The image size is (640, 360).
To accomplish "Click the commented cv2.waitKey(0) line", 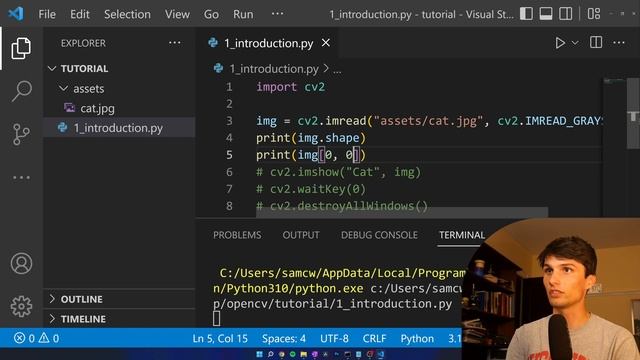I will click(x=311, y=189).
